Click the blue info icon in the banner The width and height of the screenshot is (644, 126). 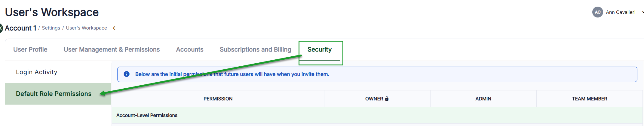click(x=127, y=74)
